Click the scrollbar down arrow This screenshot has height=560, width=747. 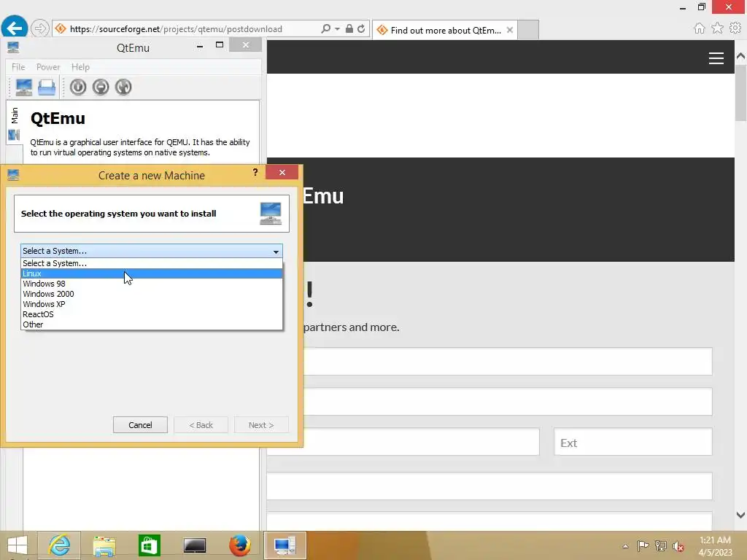[740, 515]
